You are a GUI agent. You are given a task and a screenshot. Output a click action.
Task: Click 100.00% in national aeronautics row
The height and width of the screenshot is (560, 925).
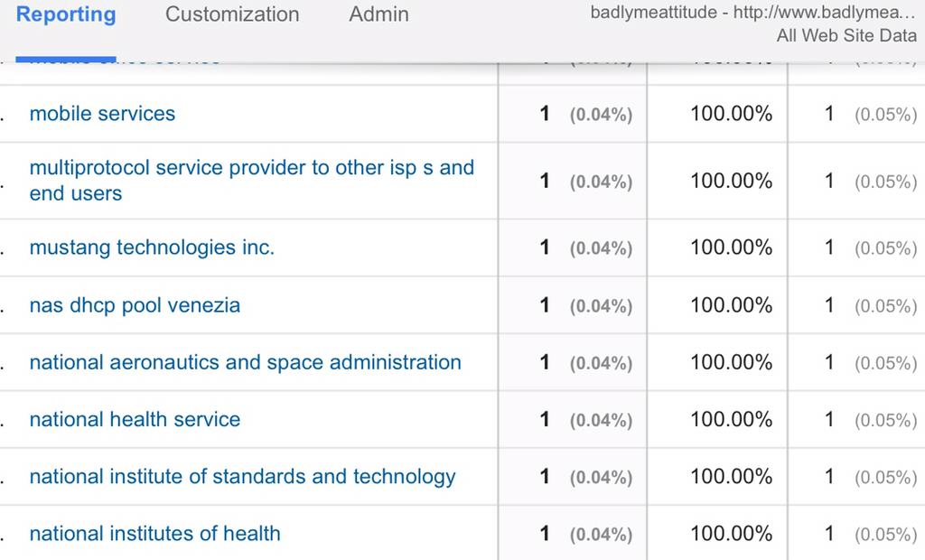(731, 362)
